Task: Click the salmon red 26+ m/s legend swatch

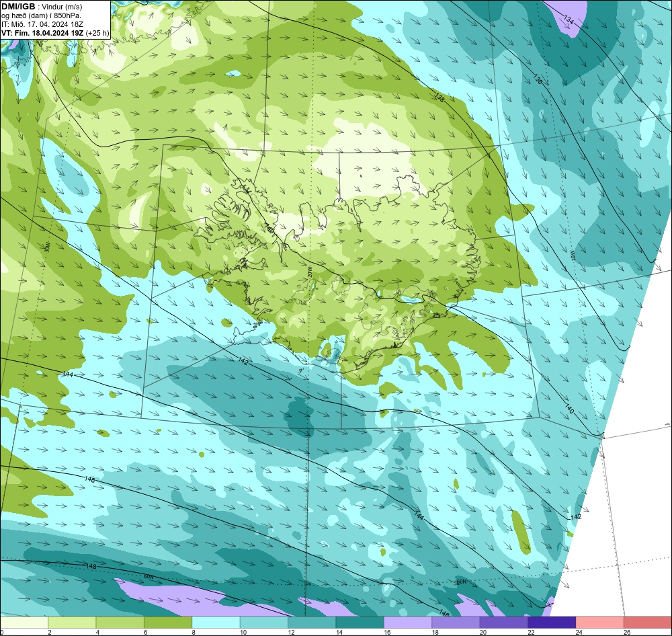Action: [648, 623]
